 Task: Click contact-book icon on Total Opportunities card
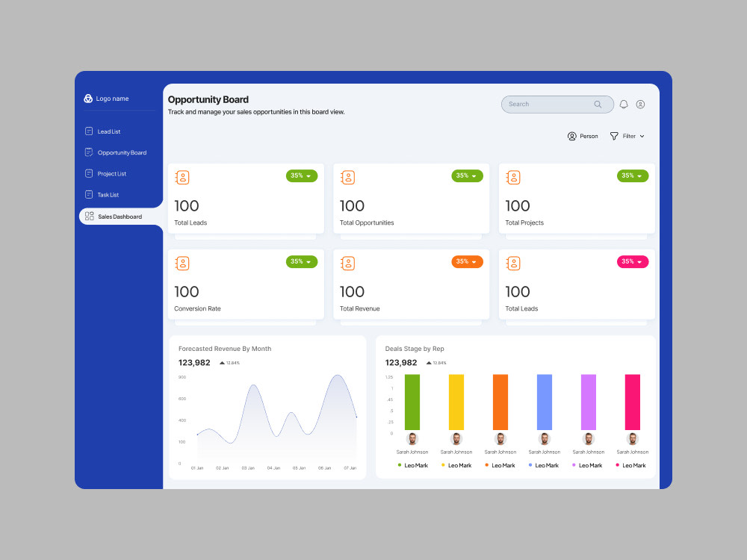click(348, 178)
